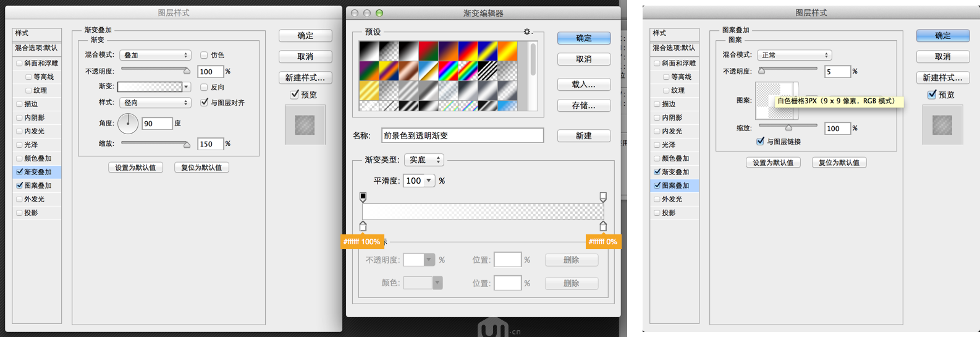Enable the 仿色 dither checkbox
Screen dimensions: 980x337
click(204, 55)
